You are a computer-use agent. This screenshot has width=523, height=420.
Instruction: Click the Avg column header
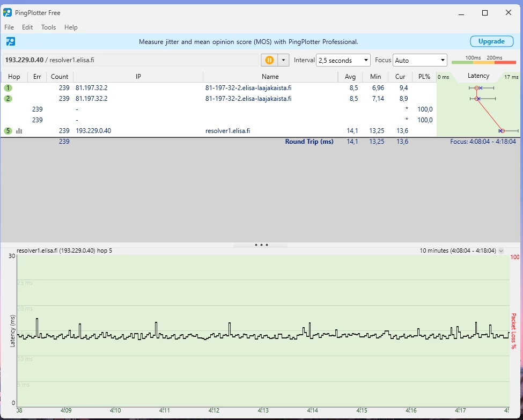(350, 77)
